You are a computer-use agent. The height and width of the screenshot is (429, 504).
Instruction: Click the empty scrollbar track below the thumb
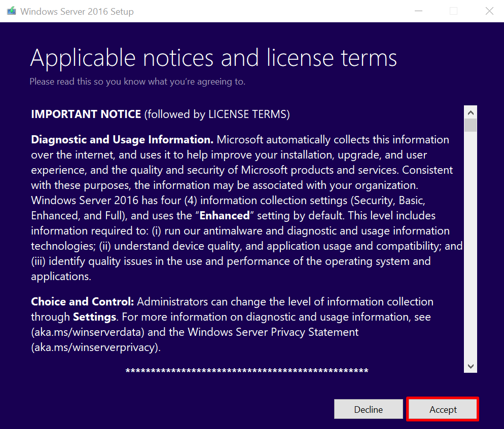coord(471,243)
